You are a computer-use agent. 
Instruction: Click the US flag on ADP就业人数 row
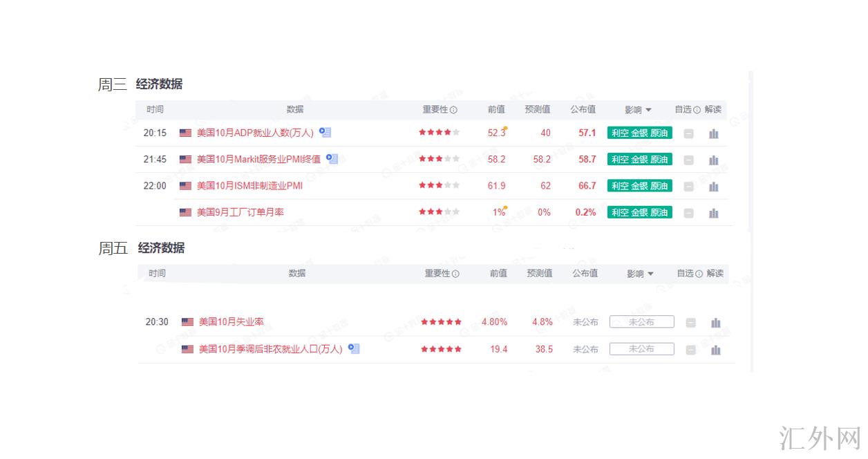pos(185,133)
